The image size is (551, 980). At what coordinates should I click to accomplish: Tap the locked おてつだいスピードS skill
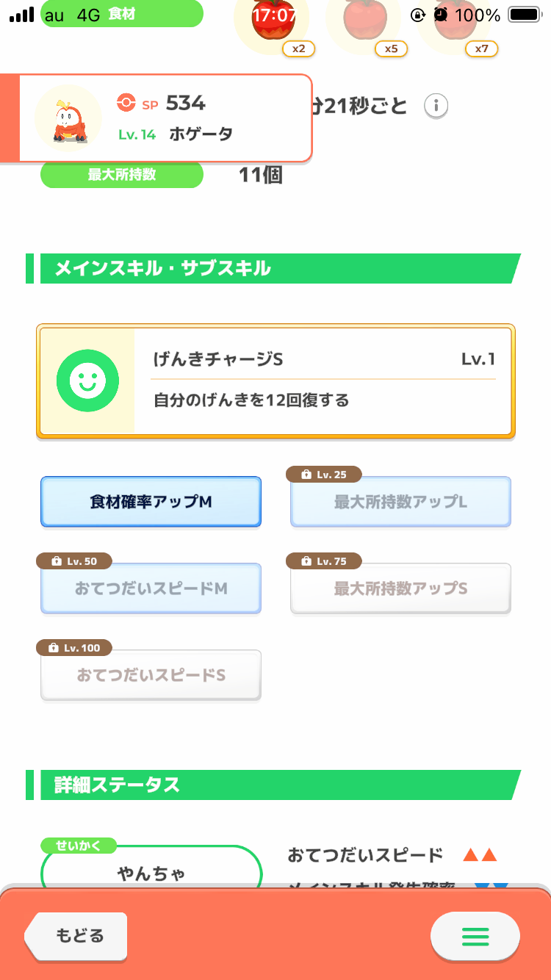tap(151, 675)
